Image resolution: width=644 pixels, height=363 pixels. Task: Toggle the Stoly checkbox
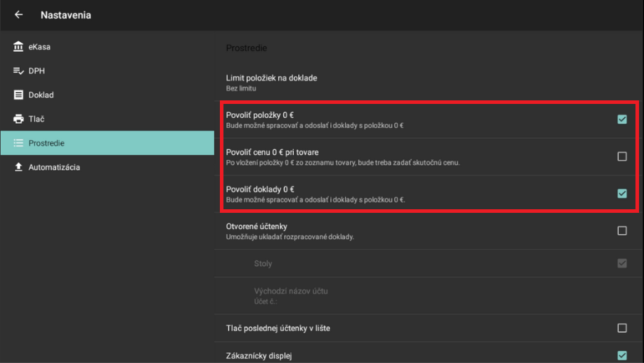(622, 263)
